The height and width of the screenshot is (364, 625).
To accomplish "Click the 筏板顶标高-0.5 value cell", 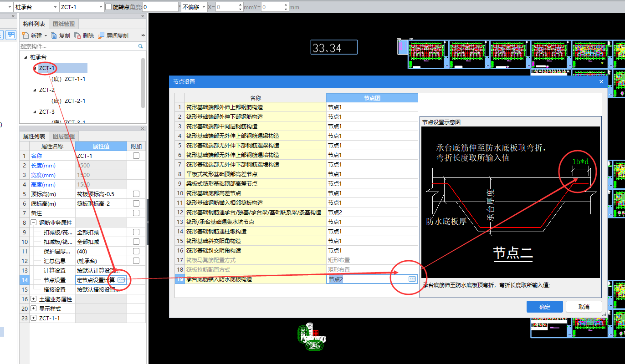I will pyautogui.click(x=101, y=194).
